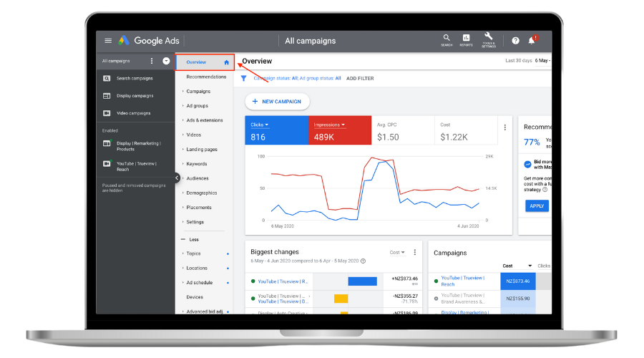Open Biggest changes Cost dropdown

coord(397,252)
